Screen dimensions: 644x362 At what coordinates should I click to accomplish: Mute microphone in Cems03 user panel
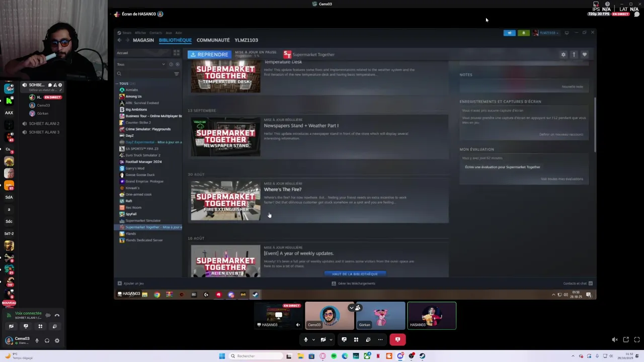[x=37, y=340]
